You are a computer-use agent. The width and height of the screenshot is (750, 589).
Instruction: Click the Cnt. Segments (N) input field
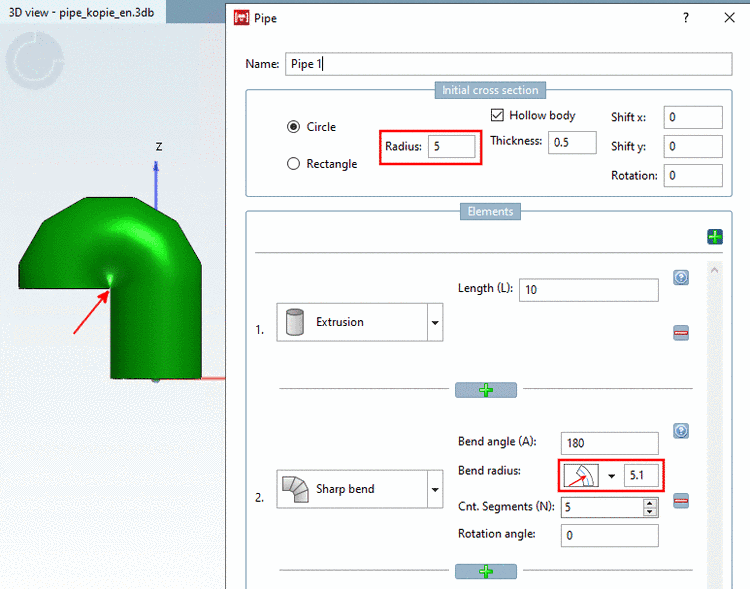(x=602, y=508)
